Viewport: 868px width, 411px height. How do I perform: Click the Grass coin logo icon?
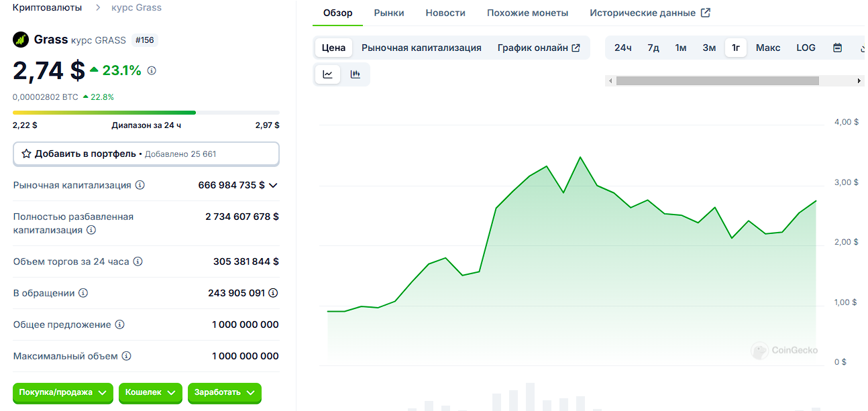21,40
